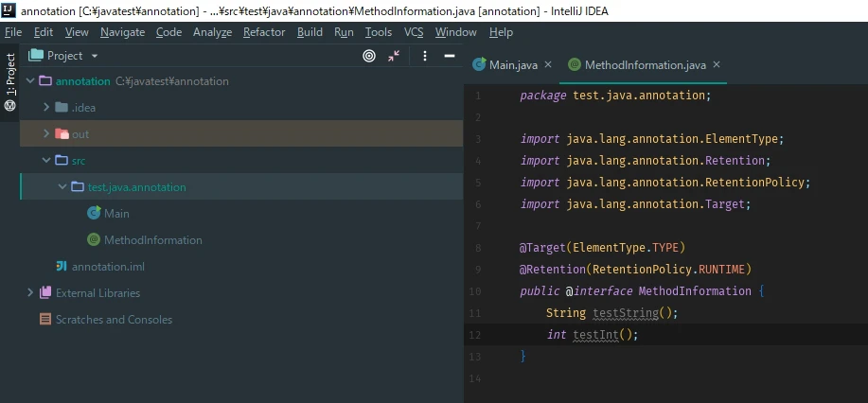Click the Collapse All arrows icon
This screenshot has width=868, height=403.
[394, 56]
